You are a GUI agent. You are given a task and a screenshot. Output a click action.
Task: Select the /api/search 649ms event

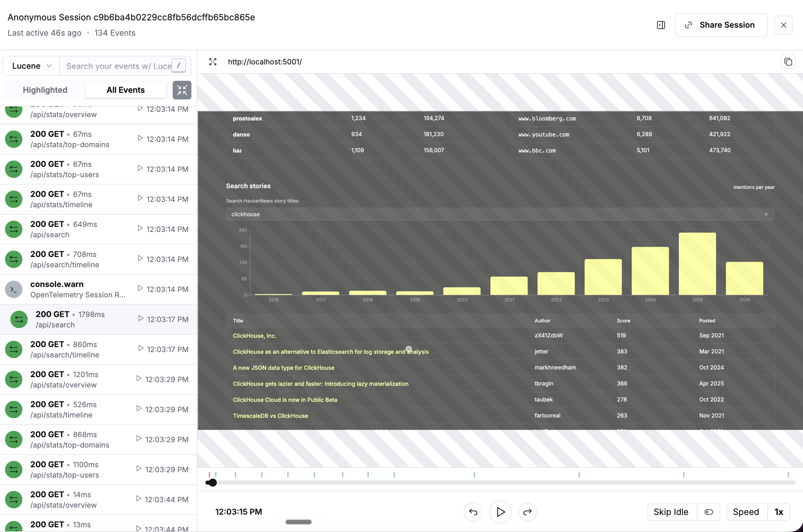pyautogui.click(x=99, y=229)
